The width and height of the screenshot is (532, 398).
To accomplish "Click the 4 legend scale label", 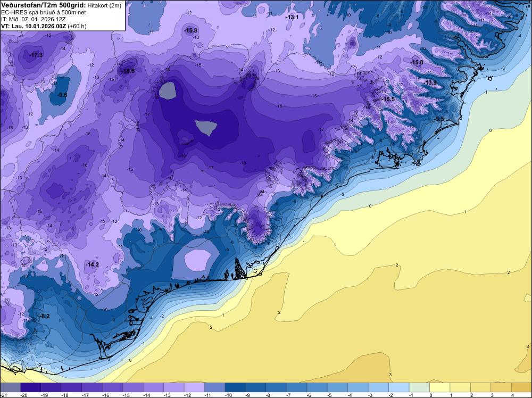I will pos(512,395).
